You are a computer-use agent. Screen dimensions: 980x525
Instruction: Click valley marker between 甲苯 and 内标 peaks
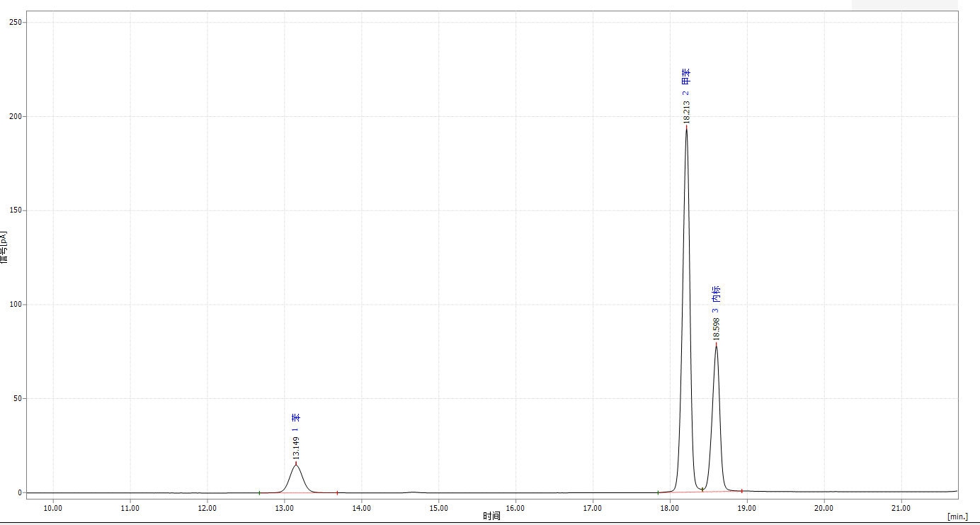click(702, 490)
